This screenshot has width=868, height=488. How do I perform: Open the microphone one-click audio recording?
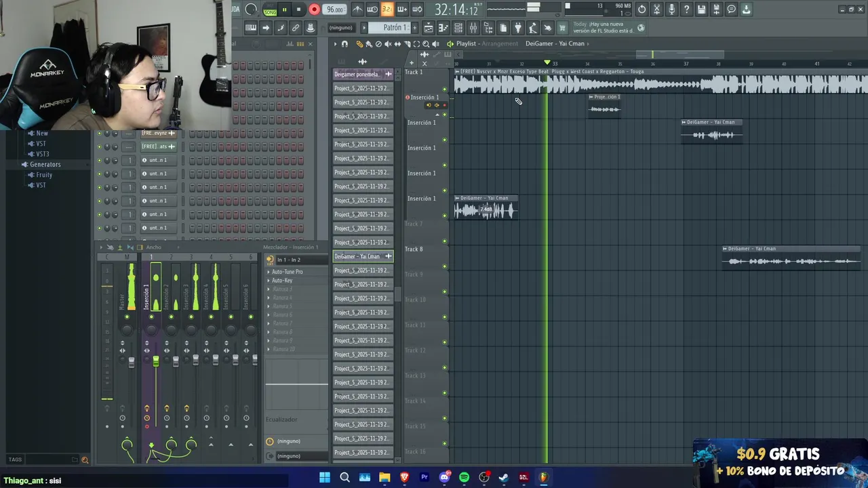671,9
